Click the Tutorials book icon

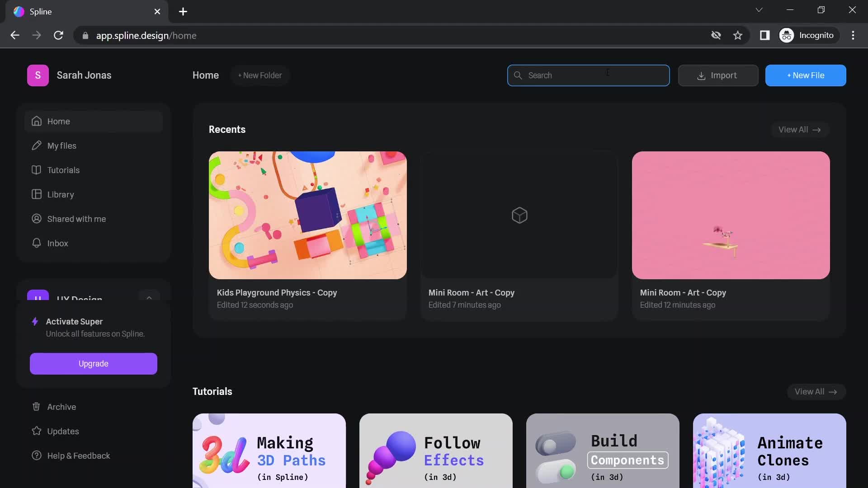click(37, 170)
